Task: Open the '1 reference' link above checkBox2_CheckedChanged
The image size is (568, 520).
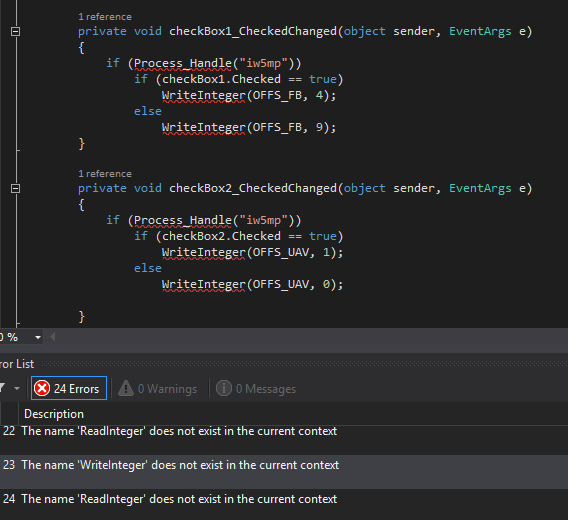Action: (105, 174)
